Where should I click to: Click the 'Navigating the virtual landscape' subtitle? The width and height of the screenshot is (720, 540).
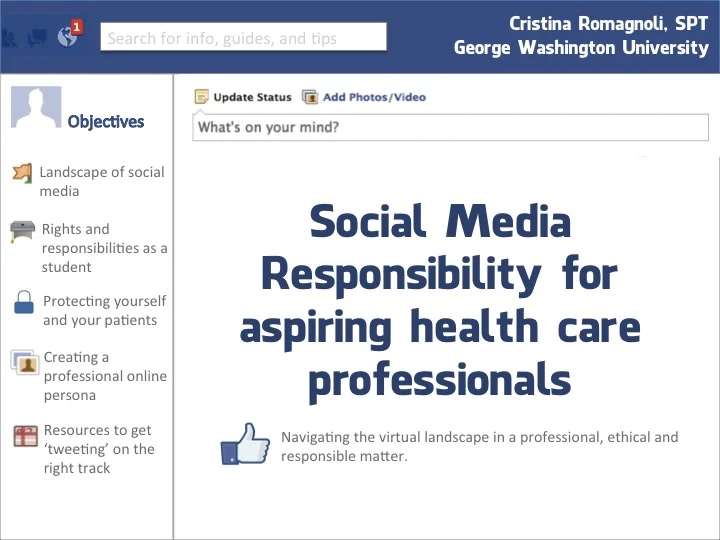(x=479, y=446)
